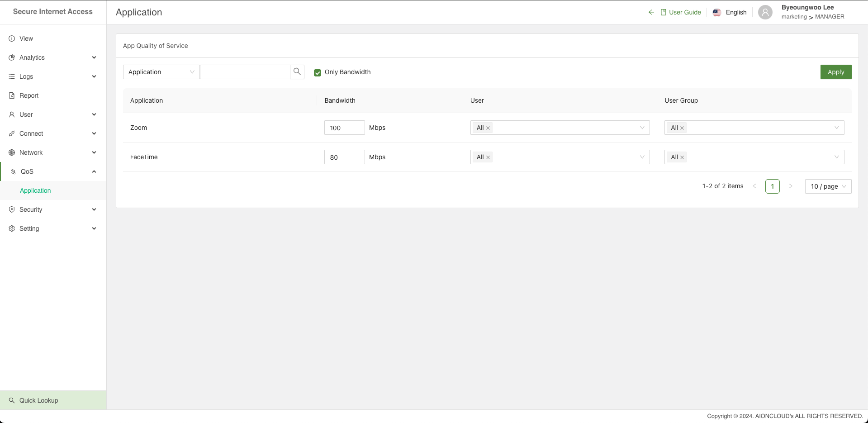Collapse the QoS menu chevron

(x=94, y=171)
